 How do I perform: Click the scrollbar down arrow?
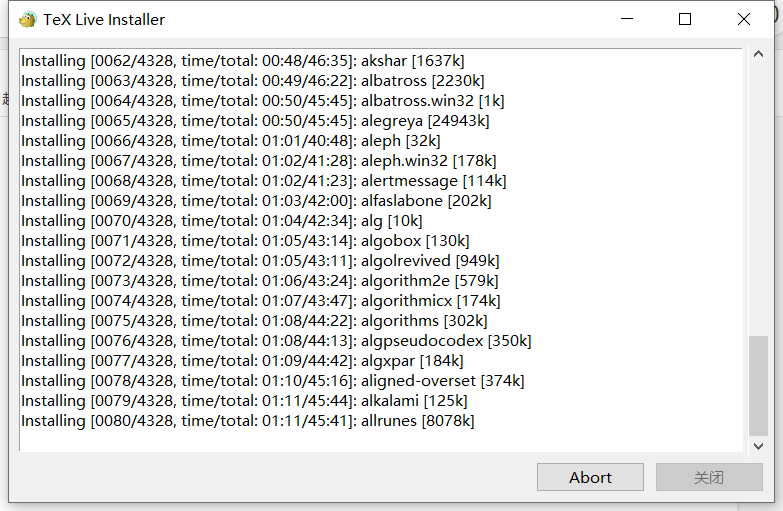point(759,446)
